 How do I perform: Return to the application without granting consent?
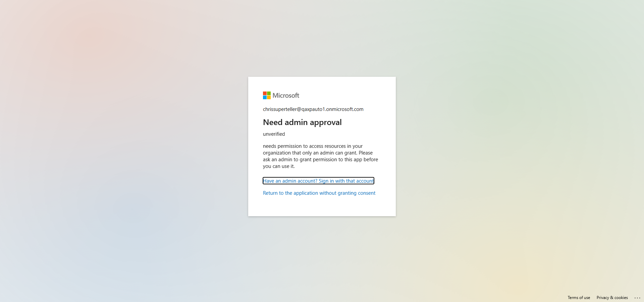point(319,193)
